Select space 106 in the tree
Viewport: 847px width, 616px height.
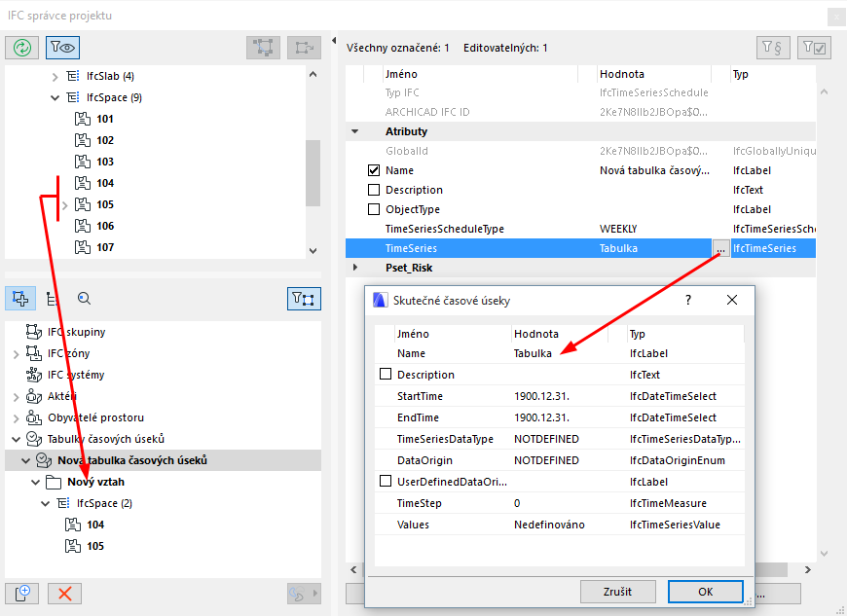[105, 226]
